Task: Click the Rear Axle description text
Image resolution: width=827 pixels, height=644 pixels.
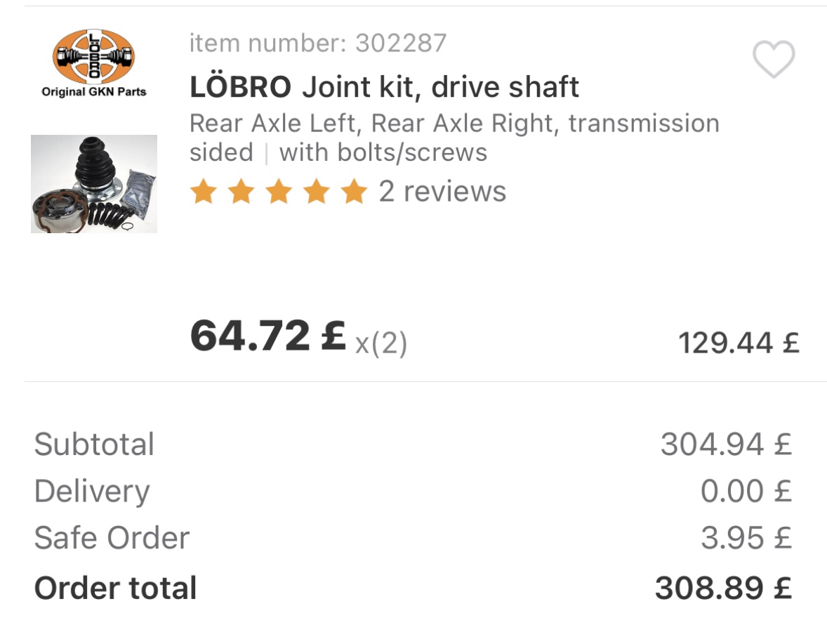Action: click(454, 138)
